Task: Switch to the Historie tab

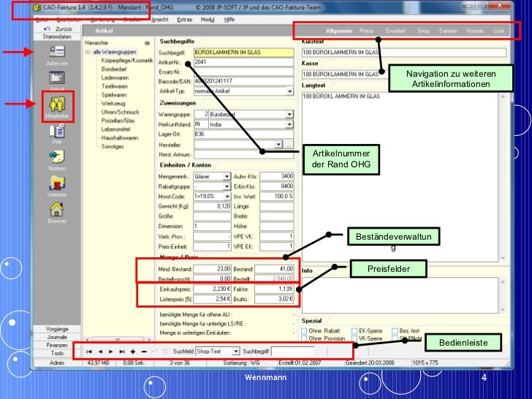Action: pos(475,31)
